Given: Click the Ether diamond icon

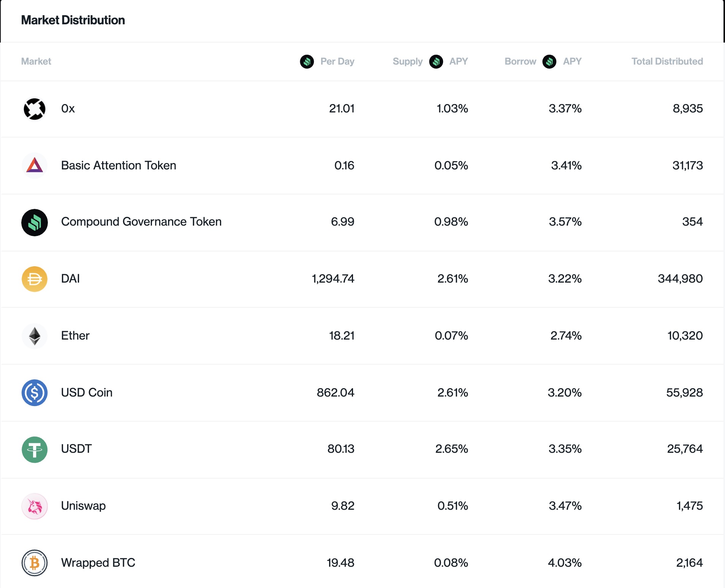Looking at the screenshot, I should coord(35,336).
